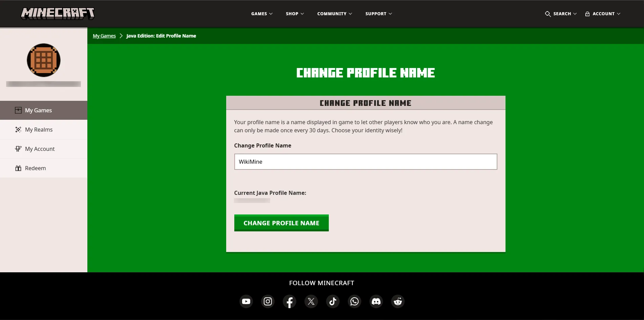Open the Support dropdown menu

[x=379, y=14]
